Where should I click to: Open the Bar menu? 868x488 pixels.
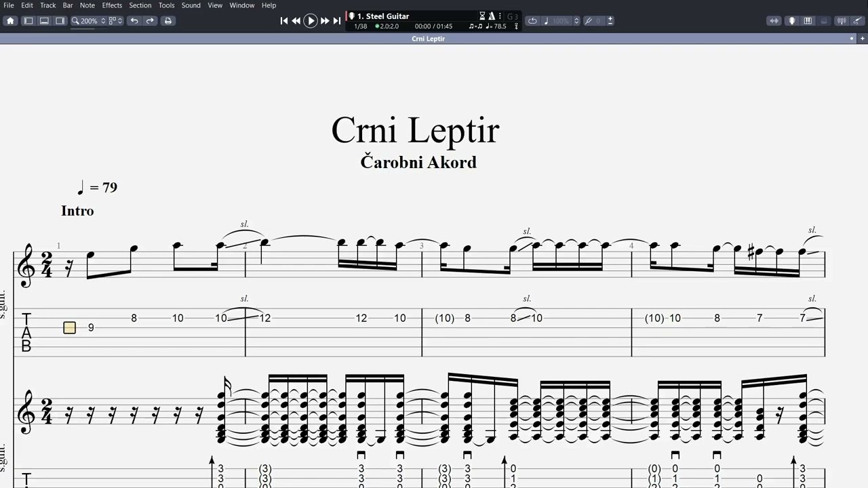pyautogui.click(x=68, y=5)
